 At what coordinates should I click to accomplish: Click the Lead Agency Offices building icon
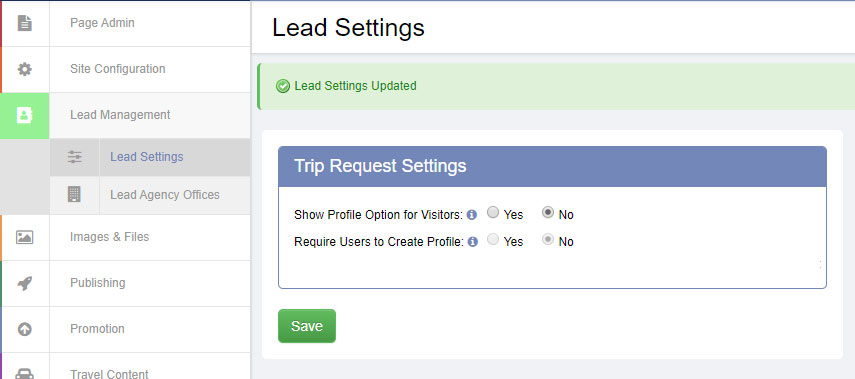tap(74, 195)
